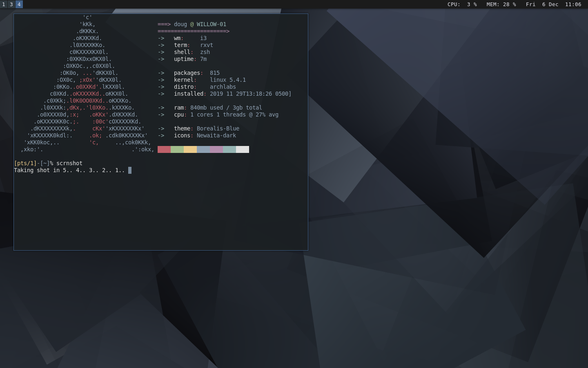Click the 'scrnshot' command text
This screenshot has height=368, width=588.
tap(69, 163)
